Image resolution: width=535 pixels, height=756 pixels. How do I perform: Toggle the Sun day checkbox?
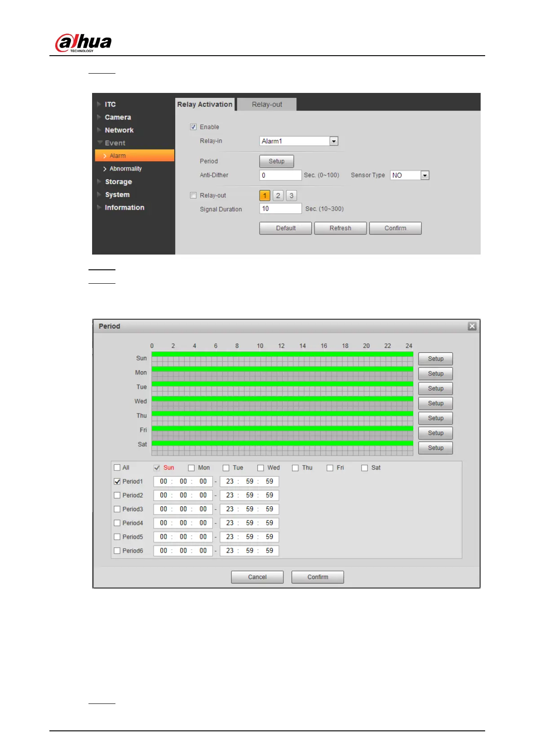(157, 468)
